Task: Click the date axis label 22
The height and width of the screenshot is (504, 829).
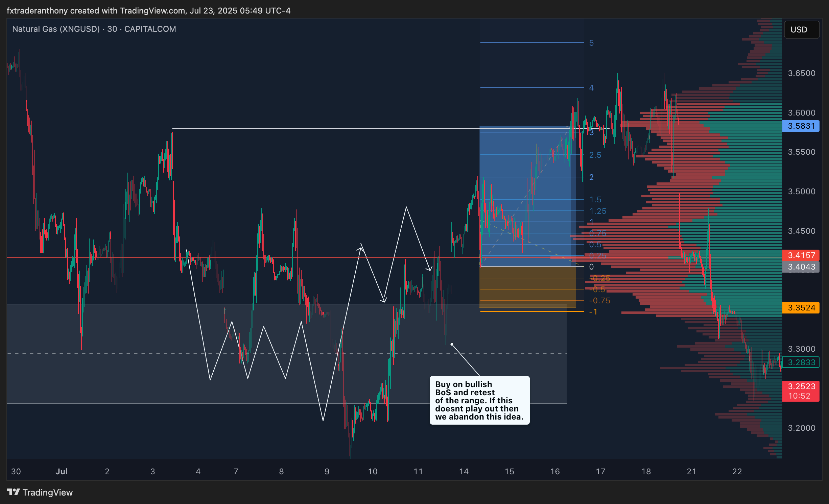Action: [x=737, y=472]
